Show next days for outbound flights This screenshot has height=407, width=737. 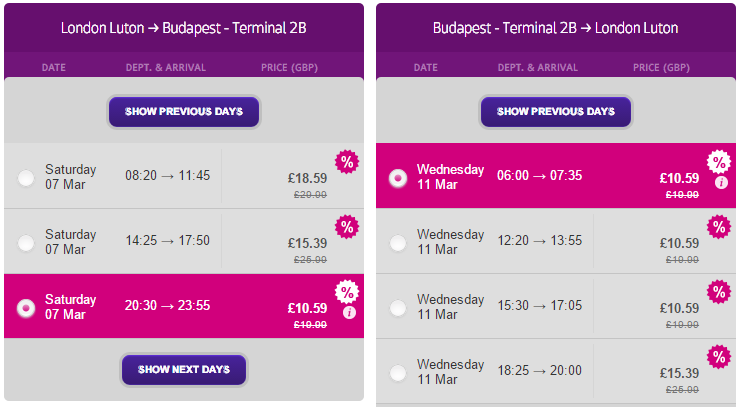tap(184, 370)
